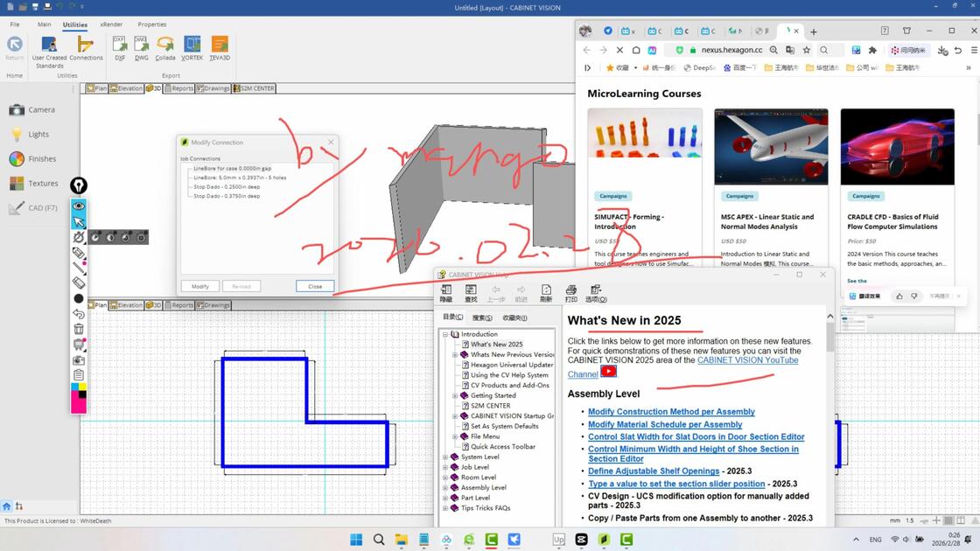Switch to the Main ribbon tab

click(x=44, y=24)
